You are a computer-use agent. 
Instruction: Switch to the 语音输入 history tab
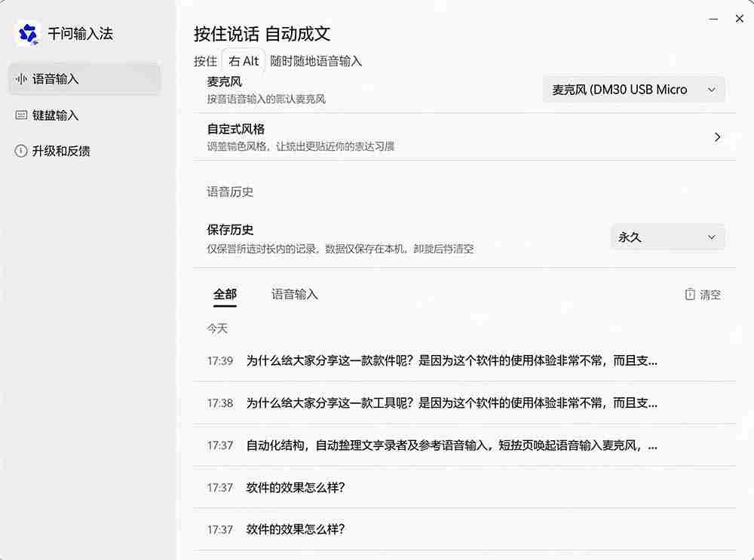click(294, 294)
